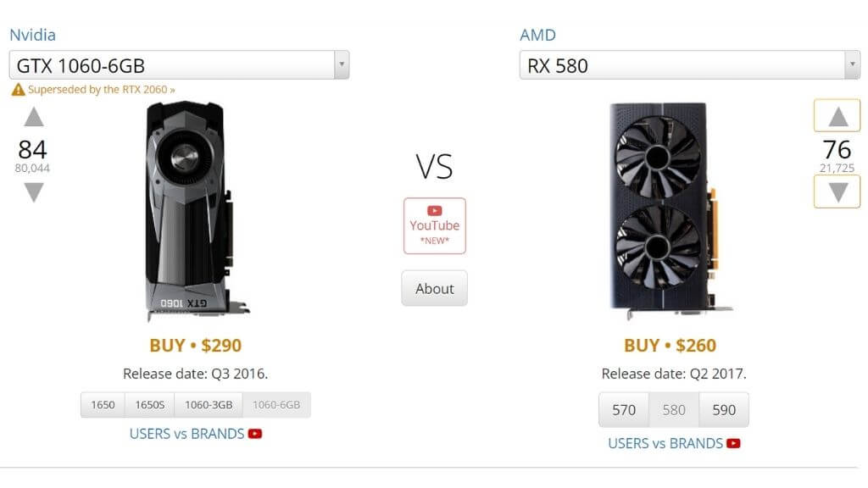Switch to the 1650 model tab
The width and height of the screenshot is (868, 488).
click(103, 405)
